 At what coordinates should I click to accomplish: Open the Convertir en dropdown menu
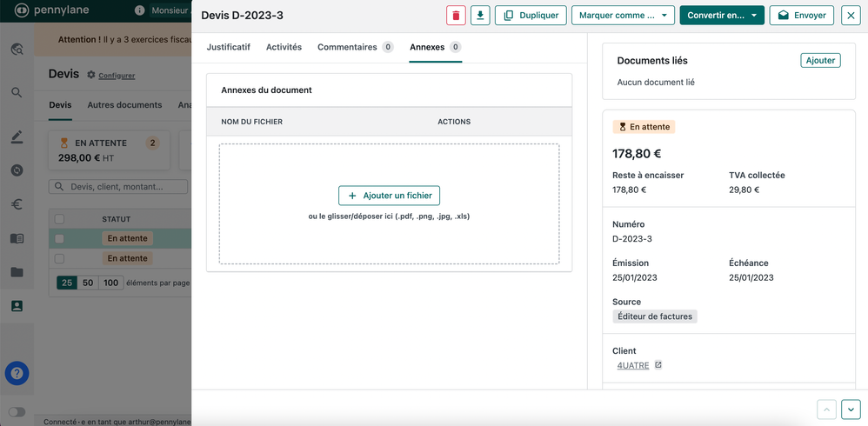click(x=721, y=16)
